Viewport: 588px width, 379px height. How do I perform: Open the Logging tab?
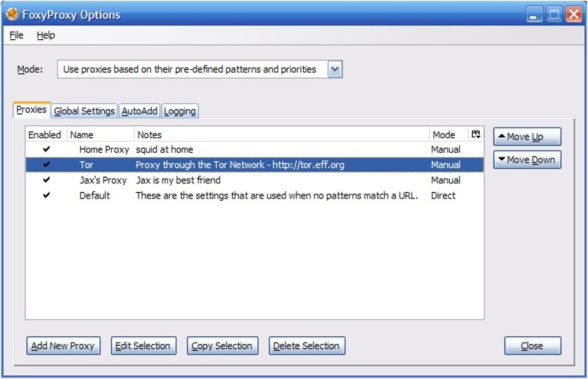point(180,111)
